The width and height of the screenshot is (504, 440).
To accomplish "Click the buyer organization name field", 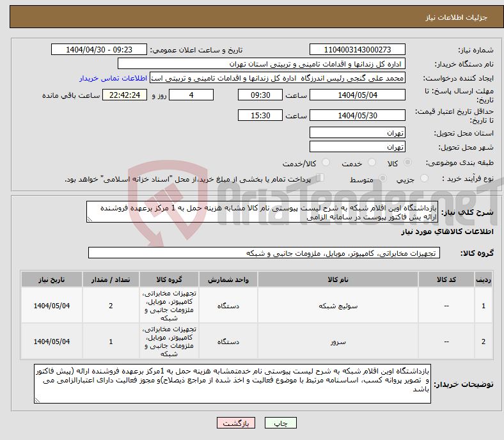I will point(262,64).
